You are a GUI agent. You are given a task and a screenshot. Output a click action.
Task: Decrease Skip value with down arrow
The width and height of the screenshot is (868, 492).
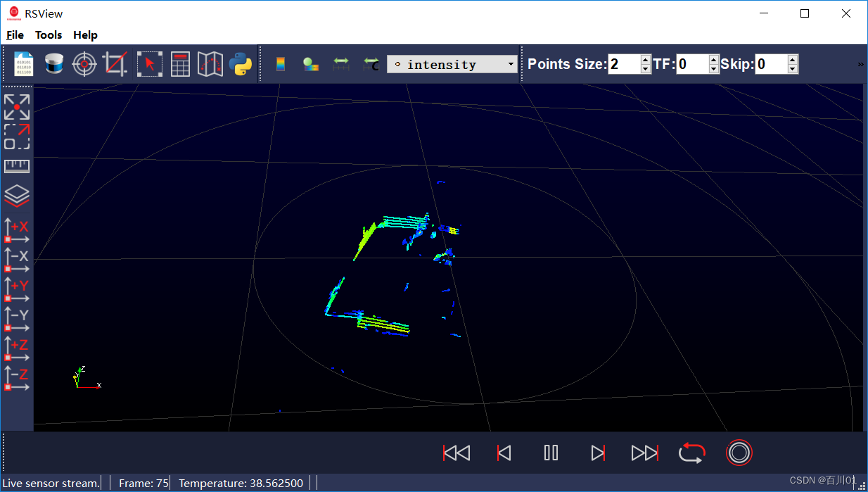click(793, 69)
